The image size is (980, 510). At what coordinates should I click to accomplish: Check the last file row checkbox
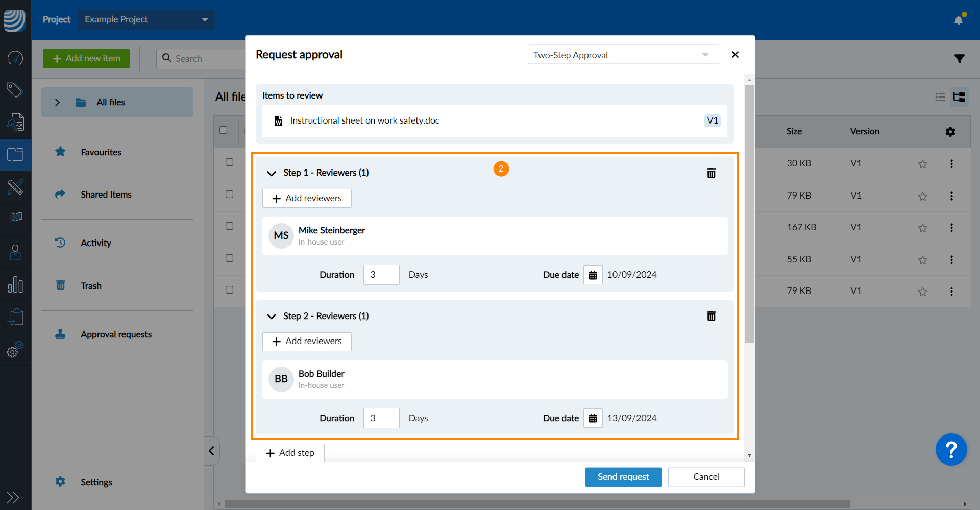[230, 290]
